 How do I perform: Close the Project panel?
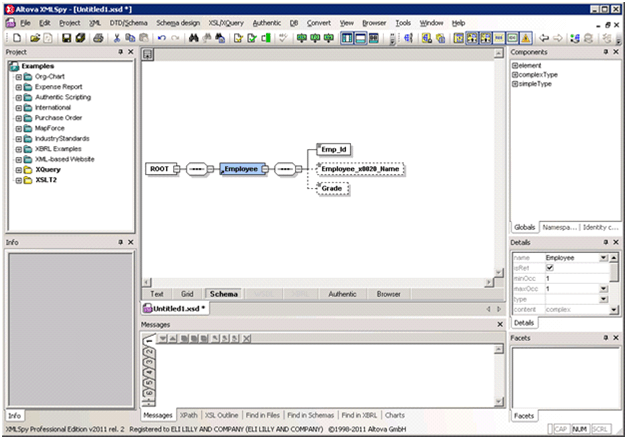click(x=130, y=52)
